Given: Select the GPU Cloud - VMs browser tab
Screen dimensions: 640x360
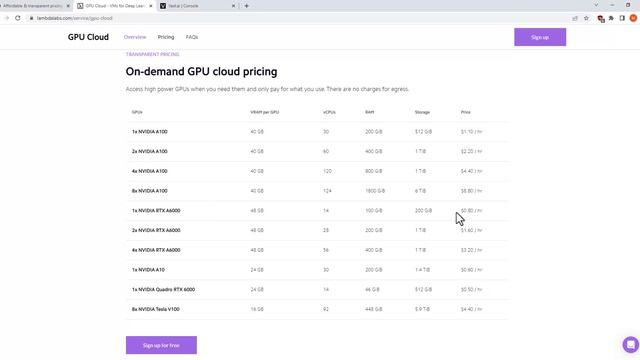Looking at the screenshot, I should [x=115, y=6].
